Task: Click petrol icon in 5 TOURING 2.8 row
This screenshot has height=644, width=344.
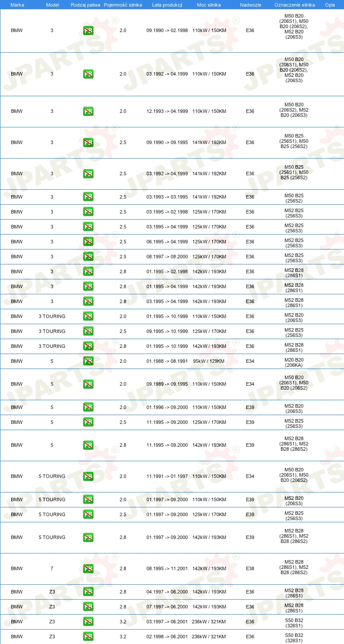Action: [88, 537]
